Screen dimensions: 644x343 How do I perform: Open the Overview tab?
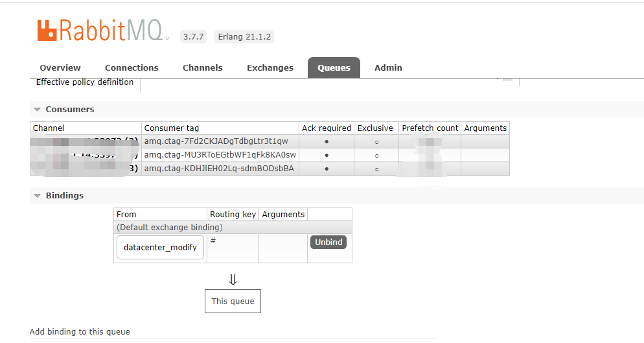[x=60, y=68]
